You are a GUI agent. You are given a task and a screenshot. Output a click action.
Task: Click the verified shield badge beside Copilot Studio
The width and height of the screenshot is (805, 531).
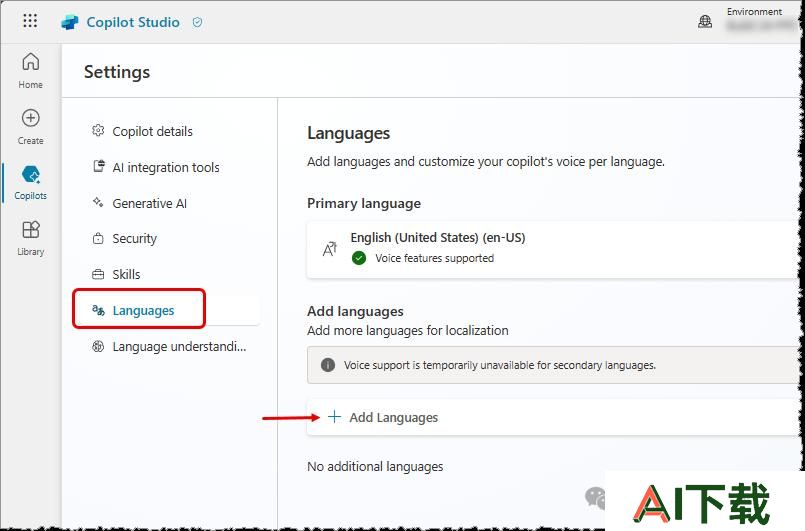pos(197,22)
